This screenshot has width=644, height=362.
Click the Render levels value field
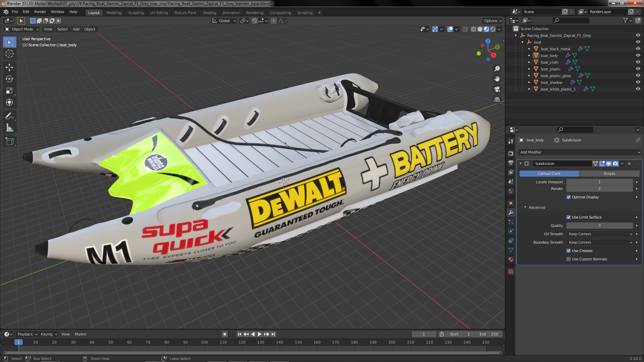(600, 189)
